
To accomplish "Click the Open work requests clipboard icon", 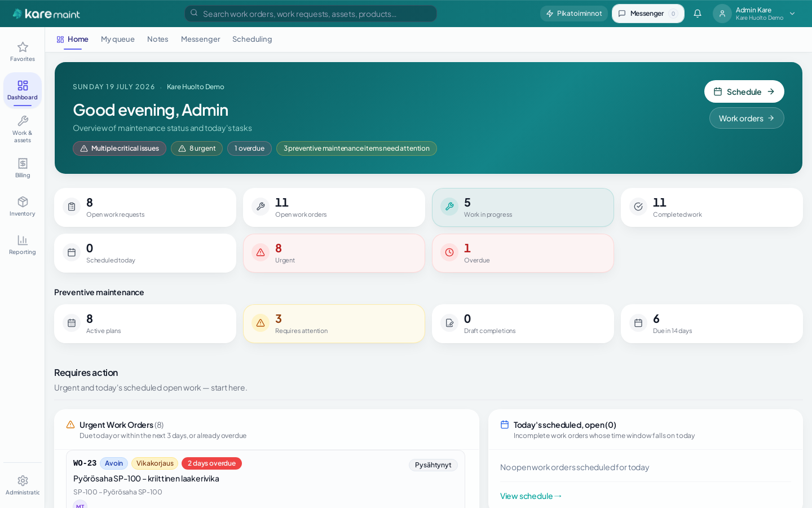I will [x=72, y=207].
